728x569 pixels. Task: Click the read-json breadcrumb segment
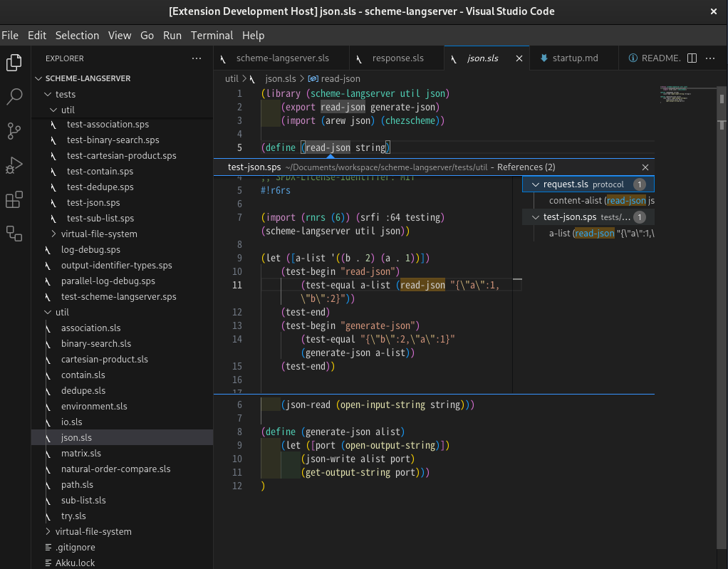(340, 79)
